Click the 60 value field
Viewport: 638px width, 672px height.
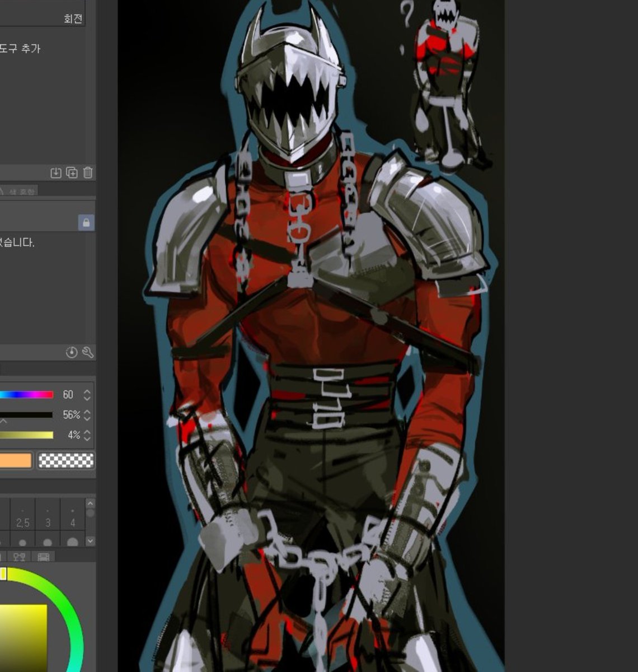(x=68, y=395)
